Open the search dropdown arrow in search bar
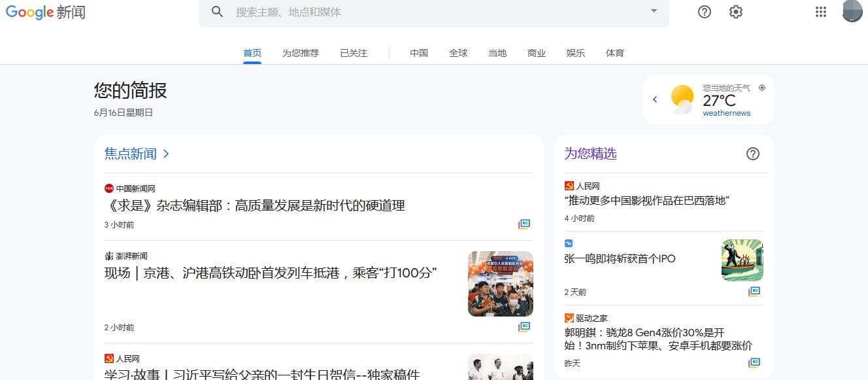This screenshot has height=380, width=868. [654, 12]
